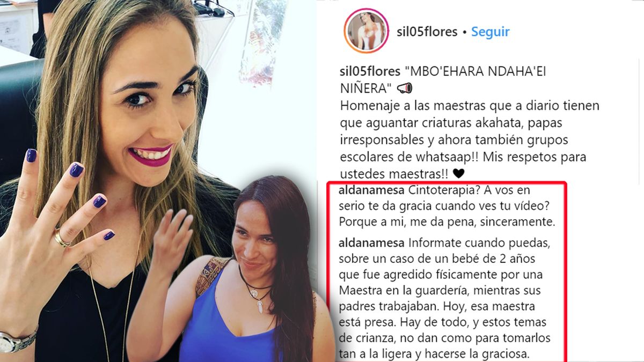Open sil05flores profile avatar picture
The image size is (644, 362).
click(367, 32)
